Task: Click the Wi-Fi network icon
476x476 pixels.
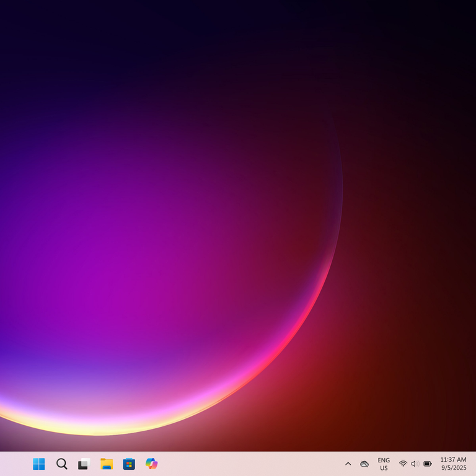Action: click(x=403, y=464)
